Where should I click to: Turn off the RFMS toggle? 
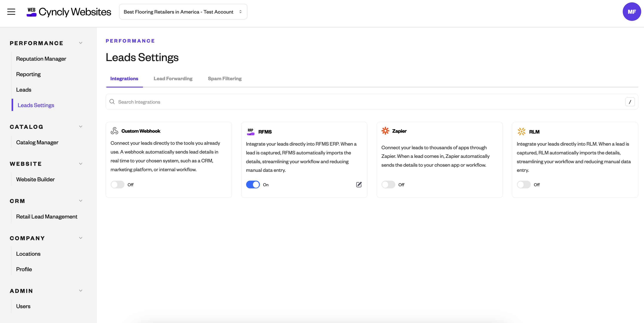tap(253, 185)
